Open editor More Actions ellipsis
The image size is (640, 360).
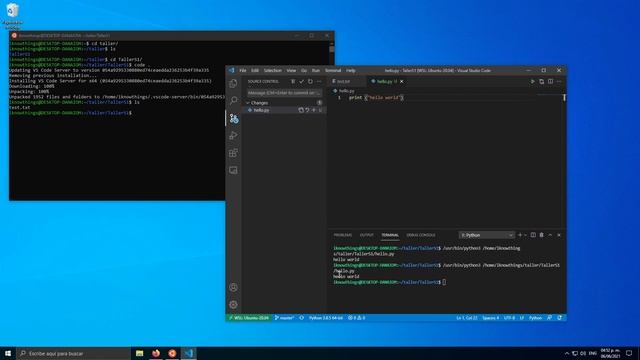(x=559, y=82)
